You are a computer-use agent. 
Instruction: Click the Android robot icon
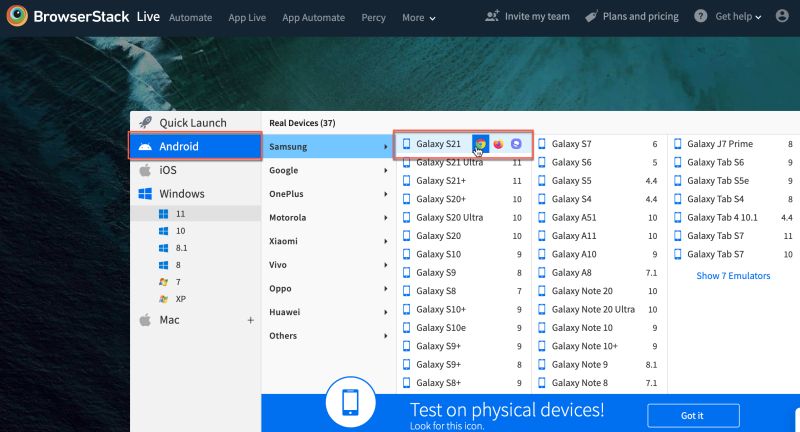(x=145, y=146)
